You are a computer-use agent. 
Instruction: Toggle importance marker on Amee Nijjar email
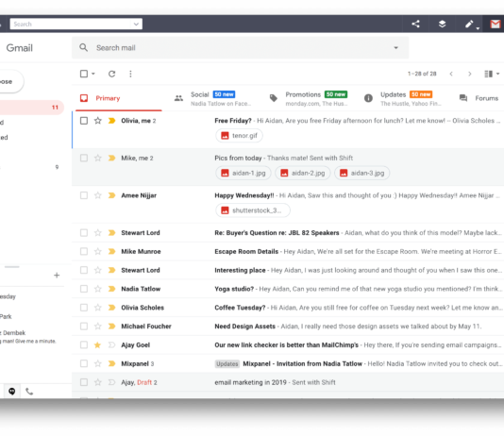tap(111, 195)
